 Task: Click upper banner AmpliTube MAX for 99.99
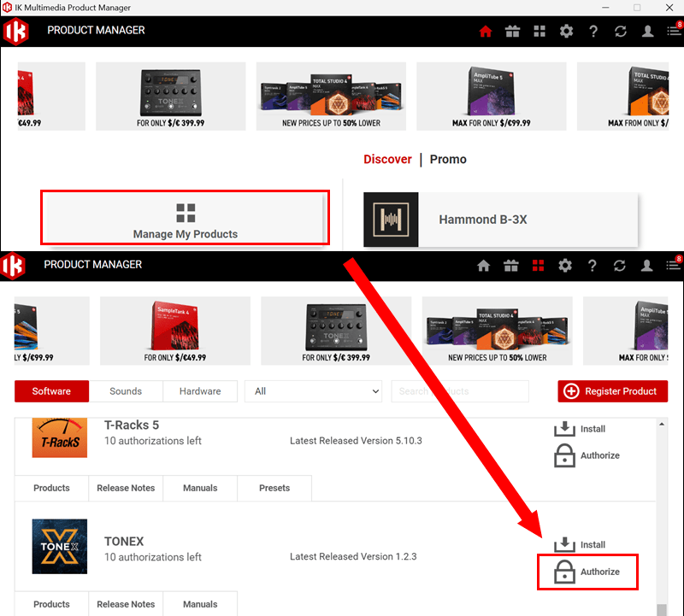tap(491, 97)
